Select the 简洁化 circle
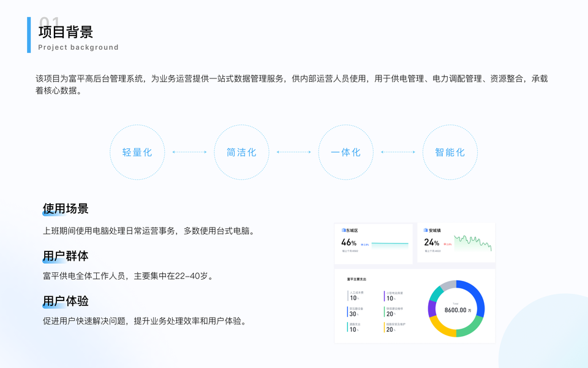The width and height of the screenshot is (588, 368). tap(241, 152)
